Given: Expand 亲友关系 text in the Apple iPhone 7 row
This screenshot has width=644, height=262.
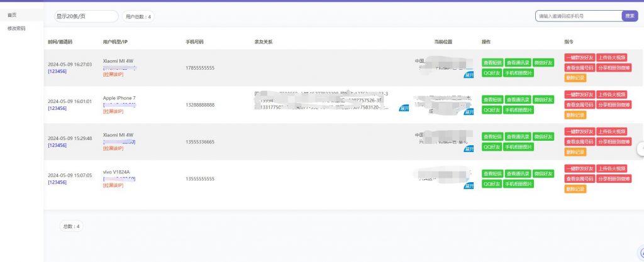Looking at the screenshot, I should click(x=403, y=107).
